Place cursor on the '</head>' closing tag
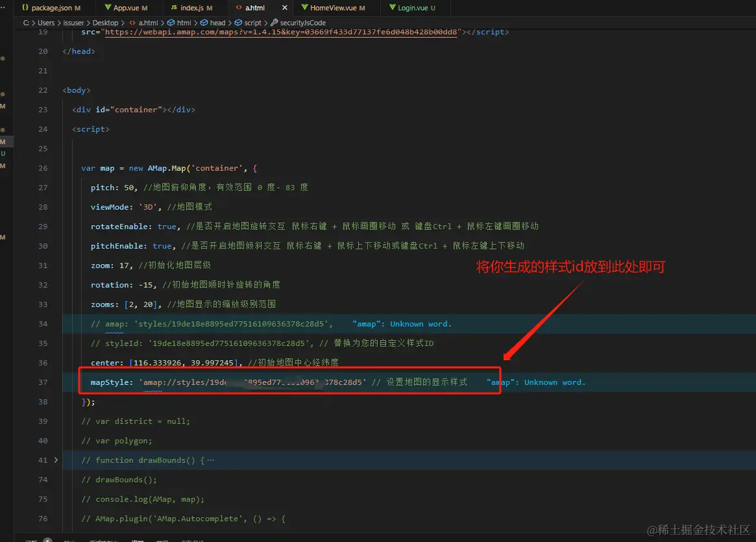The width and height of the screenshot is (756, 542). (x=79, y=51)
